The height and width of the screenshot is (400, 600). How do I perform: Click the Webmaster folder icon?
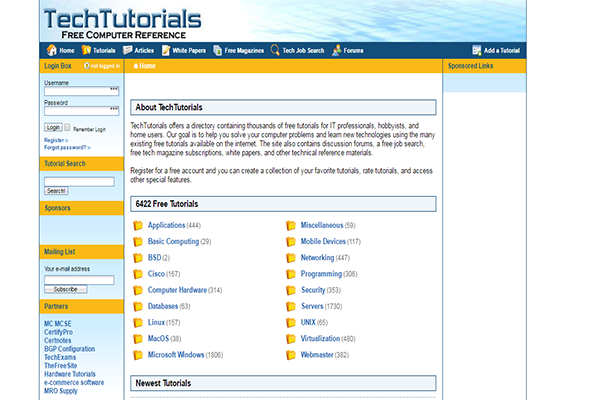pos(291,355)
